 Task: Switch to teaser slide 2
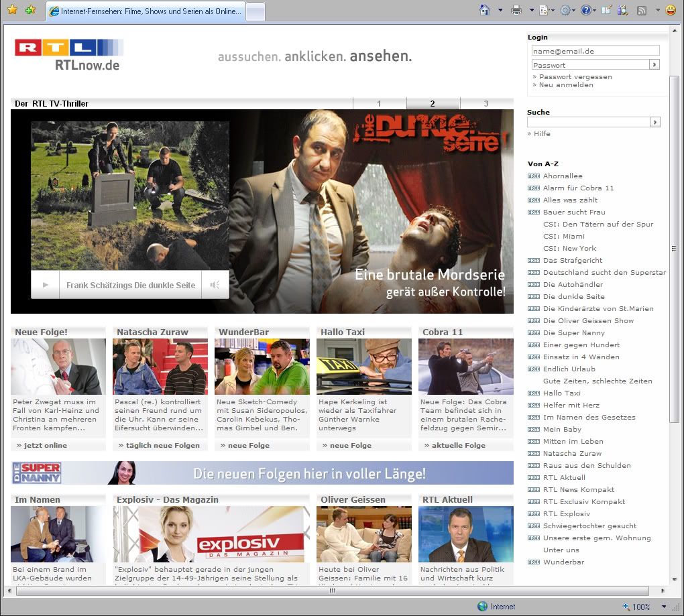(433, 103)
